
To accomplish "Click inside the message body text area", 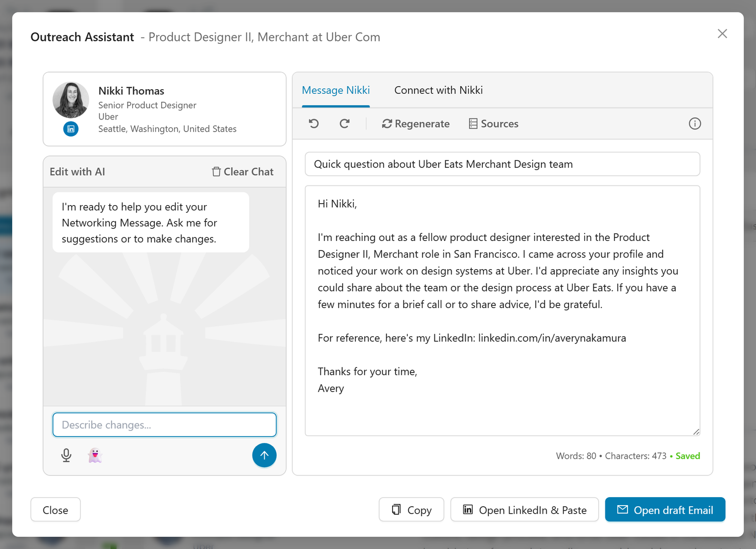I will 502,311.
